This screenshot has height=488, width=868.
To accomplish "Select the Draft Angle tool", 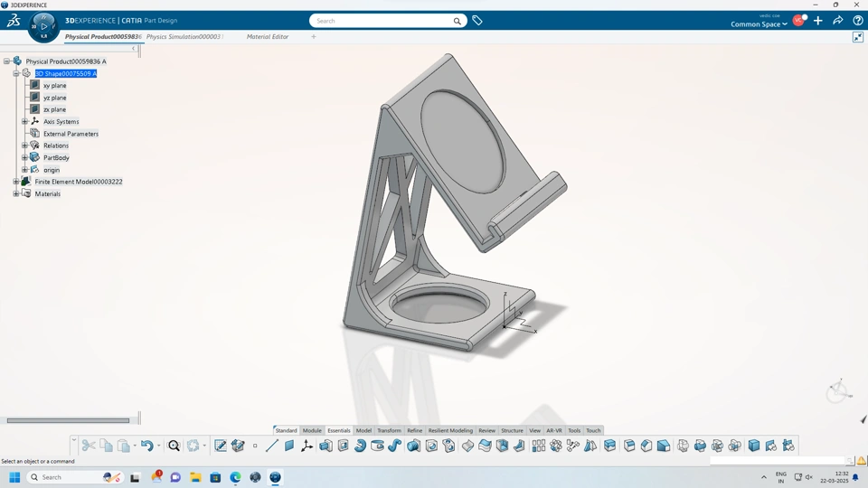I will tap(664, 446).
